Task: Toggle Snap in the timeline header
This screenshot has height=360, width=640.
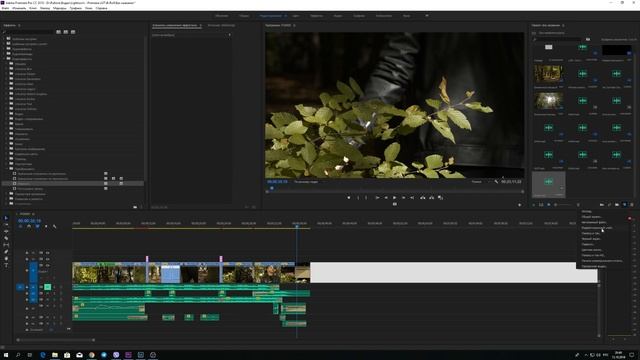Action: 29,226
